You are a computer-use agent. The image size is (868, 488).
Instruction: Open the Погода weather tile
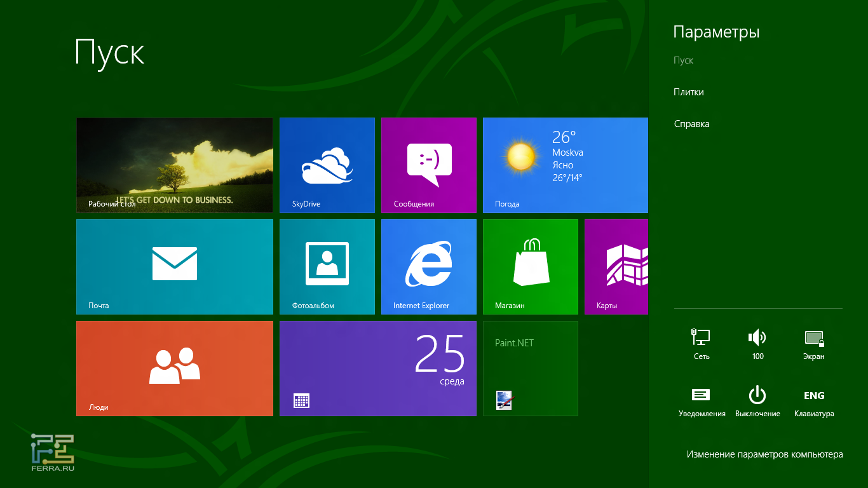(x=565, y=165)
